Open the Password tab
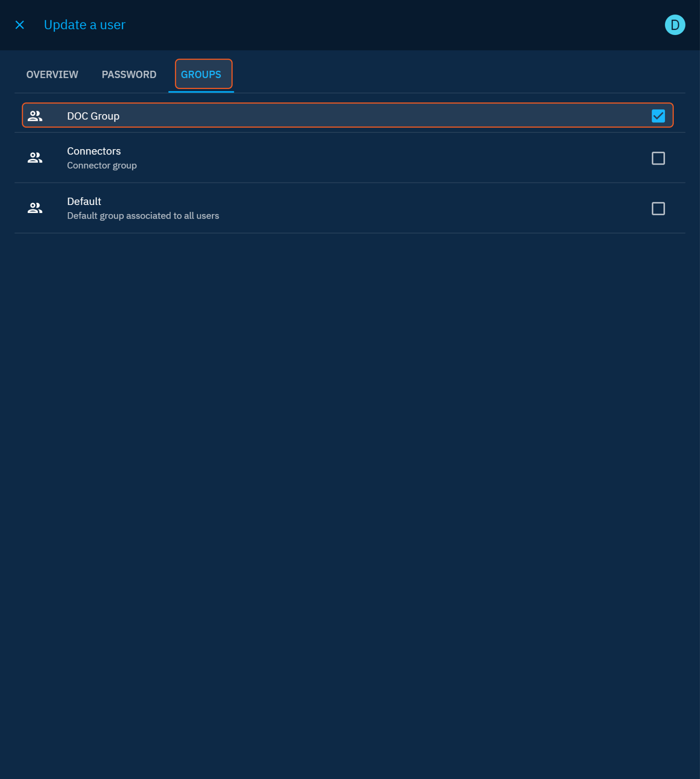700x779 pixels. click(129, 74)
